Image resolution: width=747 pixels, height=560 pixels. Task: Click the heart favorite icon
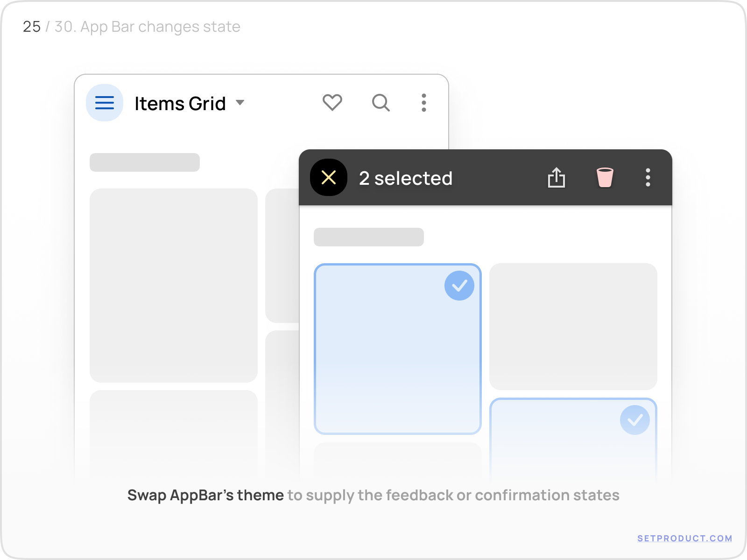pyautogui.click(x=332, y=103)
